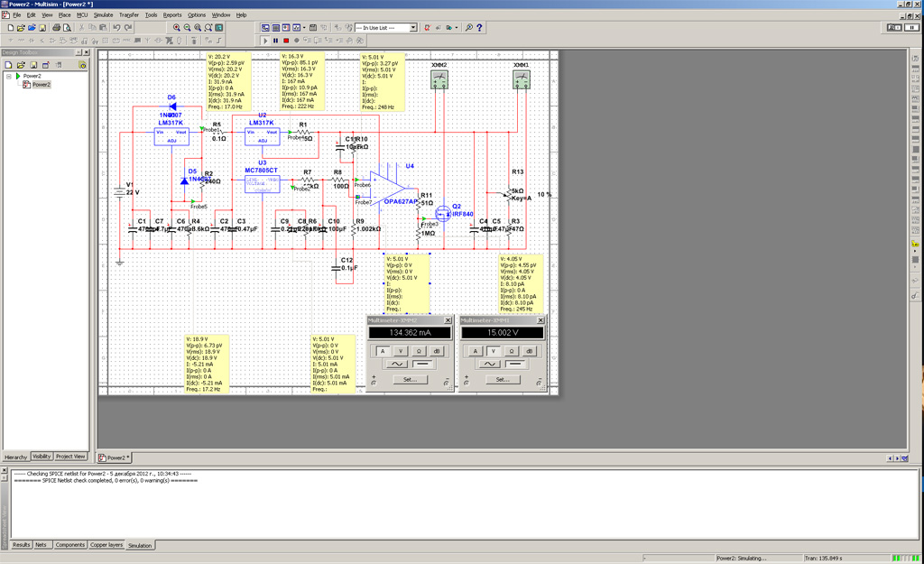The height and width of the screenshot is (564, 924).
Task: Collapse the Power2 root tree node
Action: (9, 76)
